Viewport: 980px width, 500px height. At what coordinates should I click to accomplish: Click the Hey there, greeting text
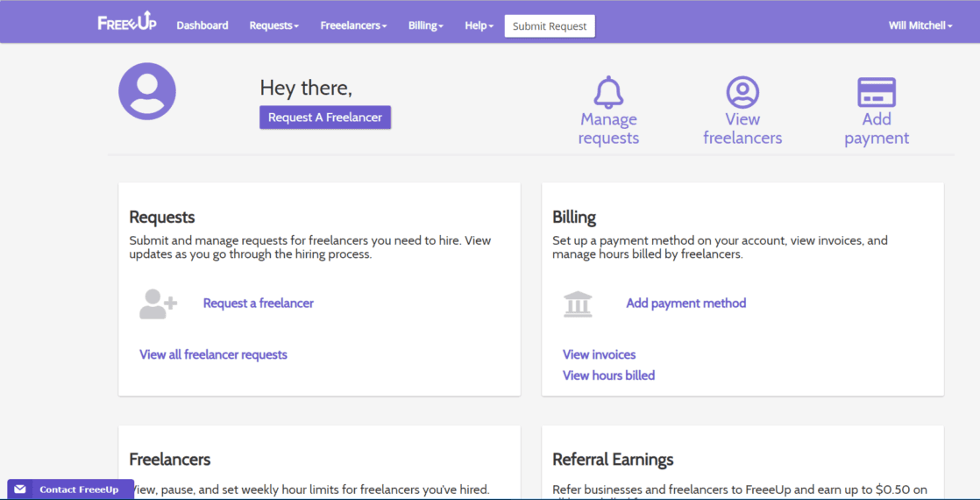click(x=306, y=89)
